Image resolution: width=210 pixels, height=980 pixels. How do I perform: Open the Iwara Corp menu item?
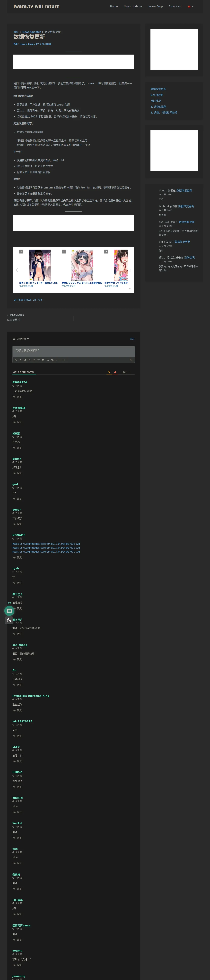(156, 7)
